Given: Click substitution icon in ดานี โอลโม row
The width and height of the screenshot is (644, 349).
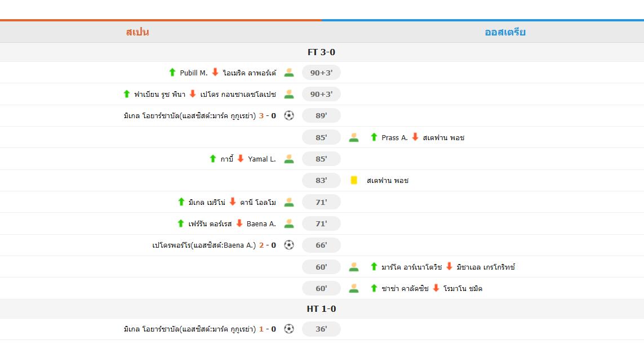Looking at the screenshot, I should point(289,202).
